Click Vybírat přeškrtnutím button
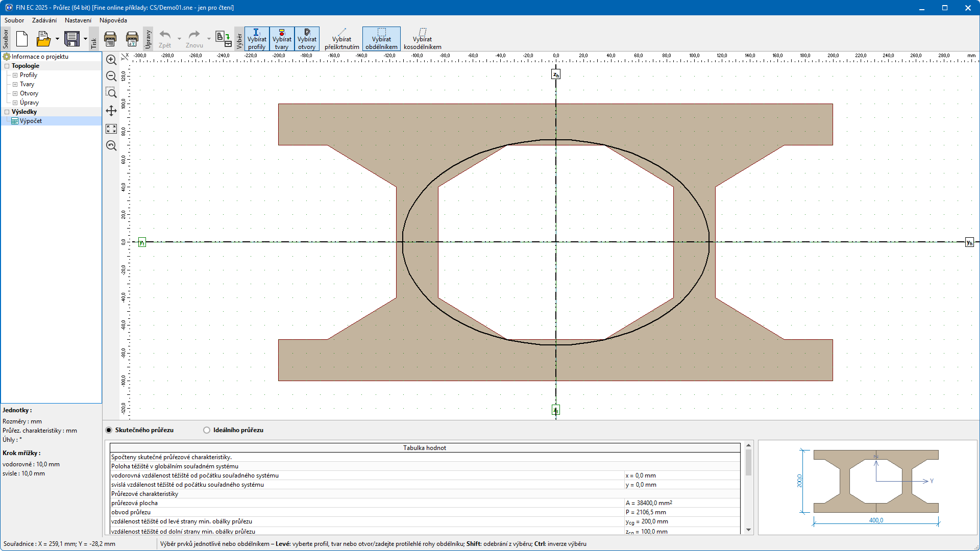This screenshot has height=551, width=980. (x=341, y=39)
